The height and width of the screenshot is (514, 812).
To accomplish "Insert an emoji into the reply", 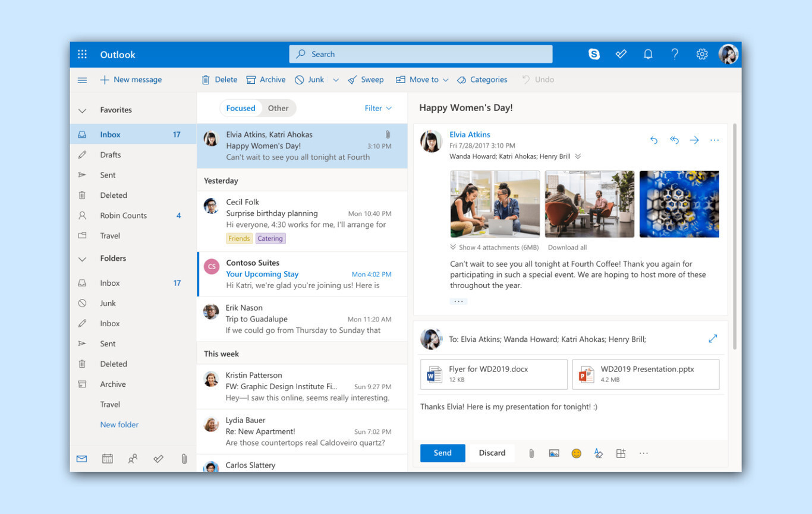I will pyautogui.click(x=576, y=453).
